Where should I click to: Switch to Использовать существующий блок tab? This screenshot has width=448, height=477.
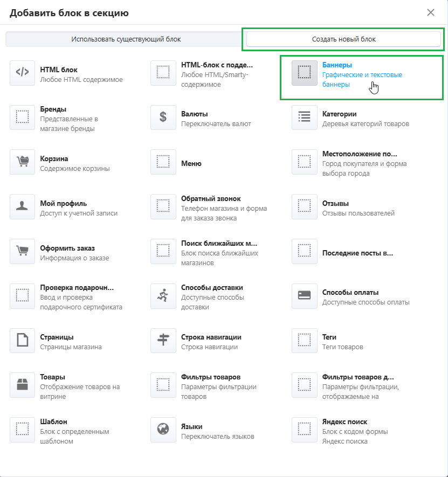coord(126,39)
